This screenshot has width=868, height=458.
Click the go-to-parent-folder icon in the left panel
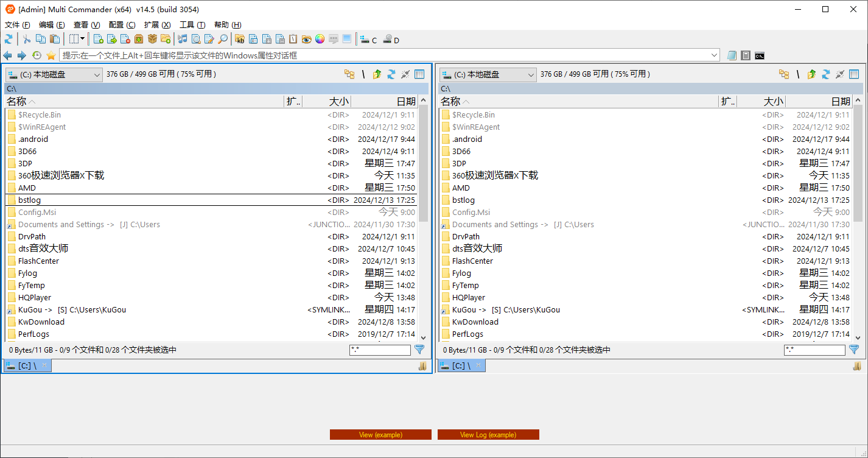click(377, 74)
